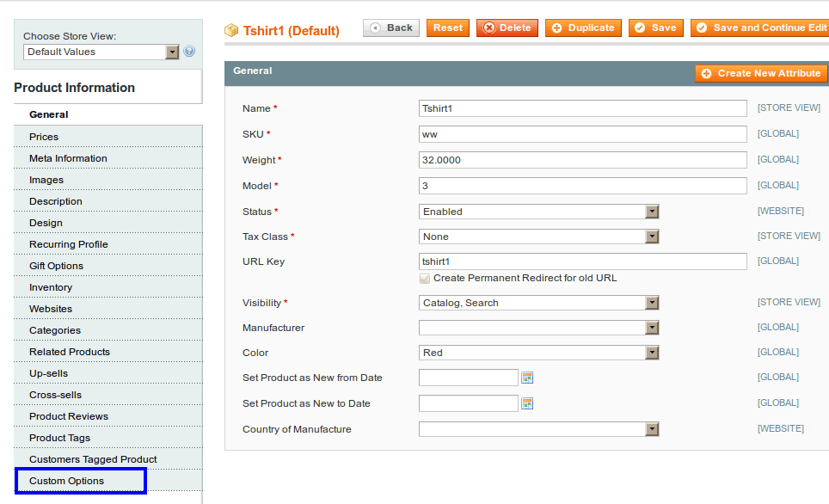
Task: Toggle Create Permanent Redirect for old URL
Action: coord(425,279)
